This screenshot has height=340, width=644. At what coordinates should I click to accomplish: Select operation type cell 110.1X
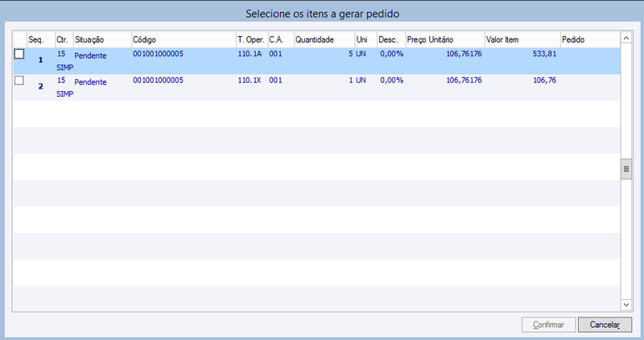[250, 81]
